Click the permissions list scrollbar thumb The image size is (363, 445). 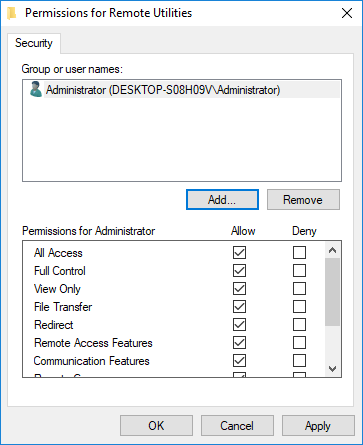[x=332, y=292]
